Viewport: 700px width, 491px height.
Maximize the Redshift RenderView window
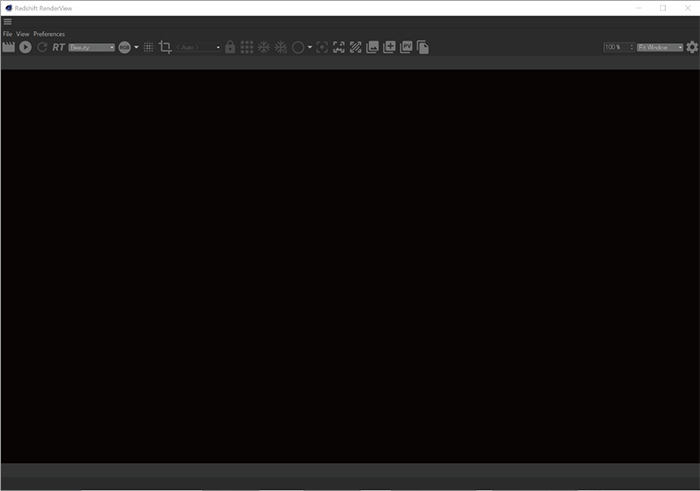(x=663, y=8)
